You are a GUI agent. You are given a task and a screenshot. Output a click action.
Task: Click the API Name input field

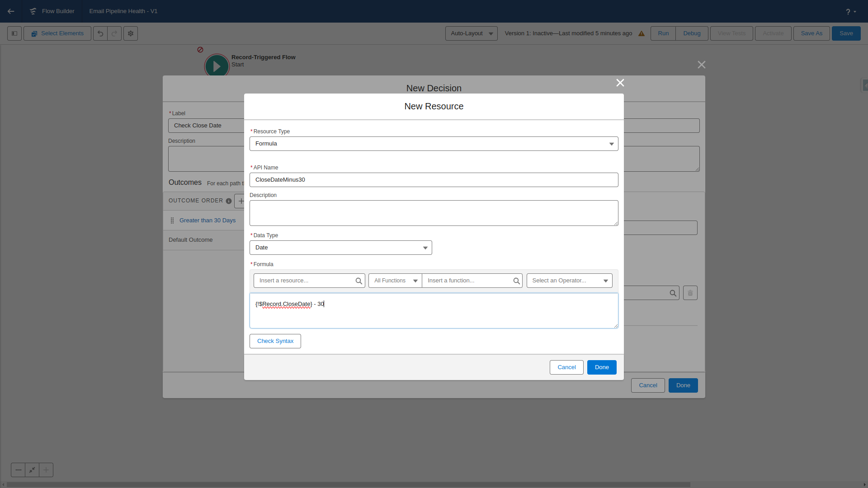click(434, 180)
